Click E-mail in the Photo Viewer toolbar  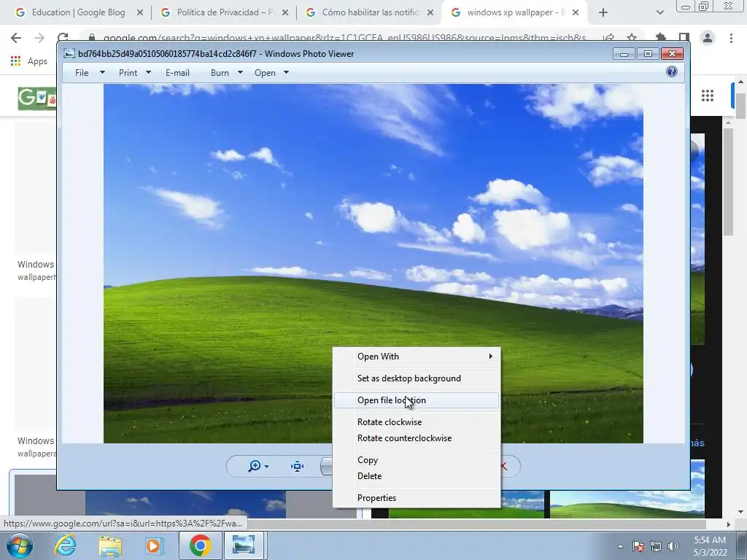click(x=177, y=72)
